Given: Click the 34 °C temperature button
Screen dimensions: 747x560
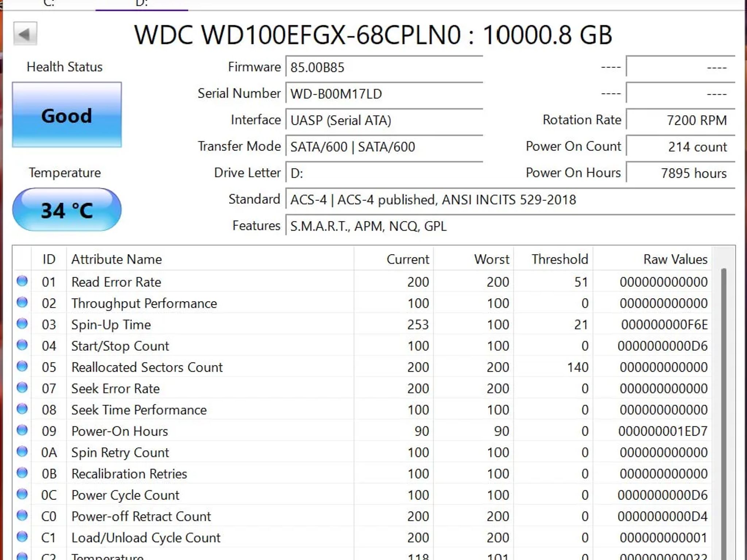Looking at the screenshot, I should (x=67, y=210).
